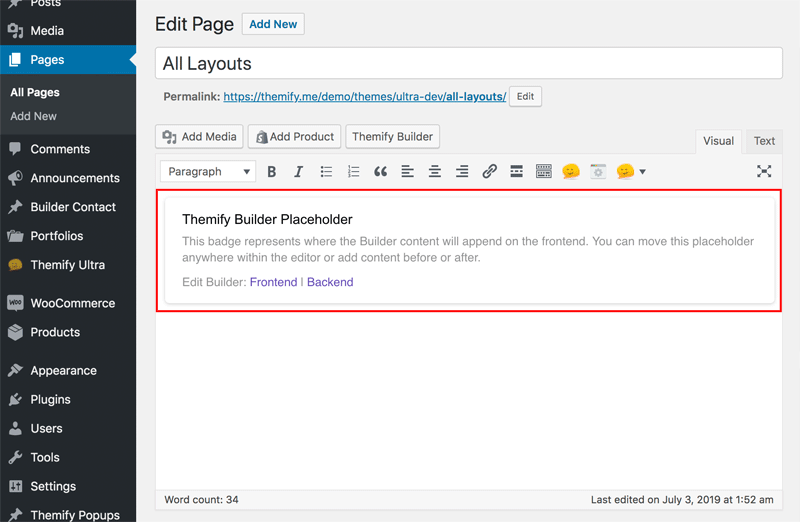Switch to the Visual editor tab
800x522 pixels.
[718, 141]
